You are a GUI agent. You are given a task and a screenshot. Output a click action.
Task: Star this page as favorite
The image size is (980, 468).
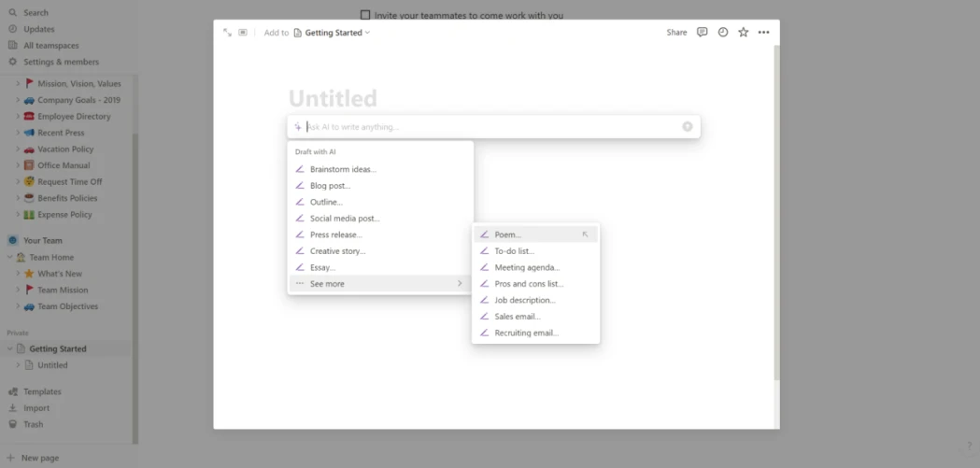click(743, 33)
